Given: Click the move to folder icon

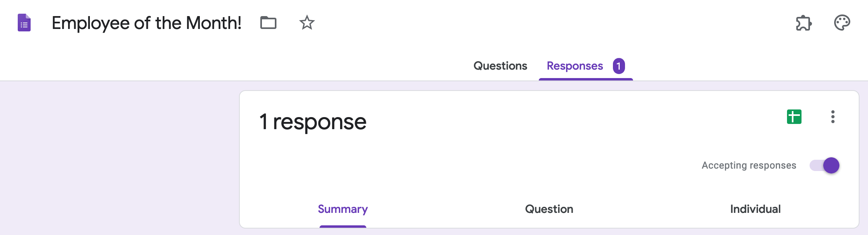Looking at the screenshot, I should click(268, 23).
